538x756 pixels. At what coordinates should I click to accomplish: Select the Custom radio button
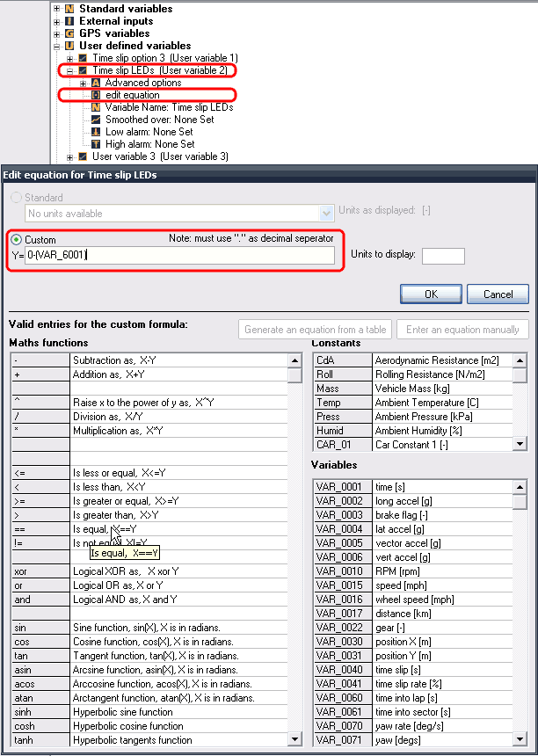[x=15, y=240]
